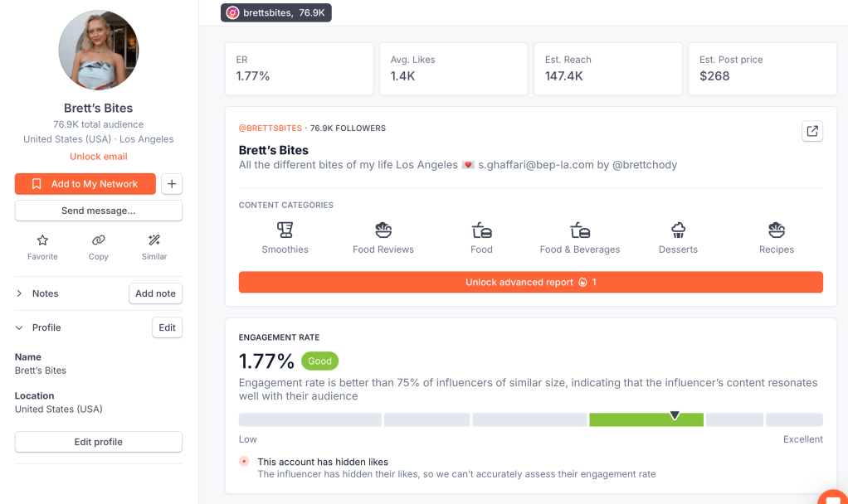Click the Favorite star icon

[42, 240]
